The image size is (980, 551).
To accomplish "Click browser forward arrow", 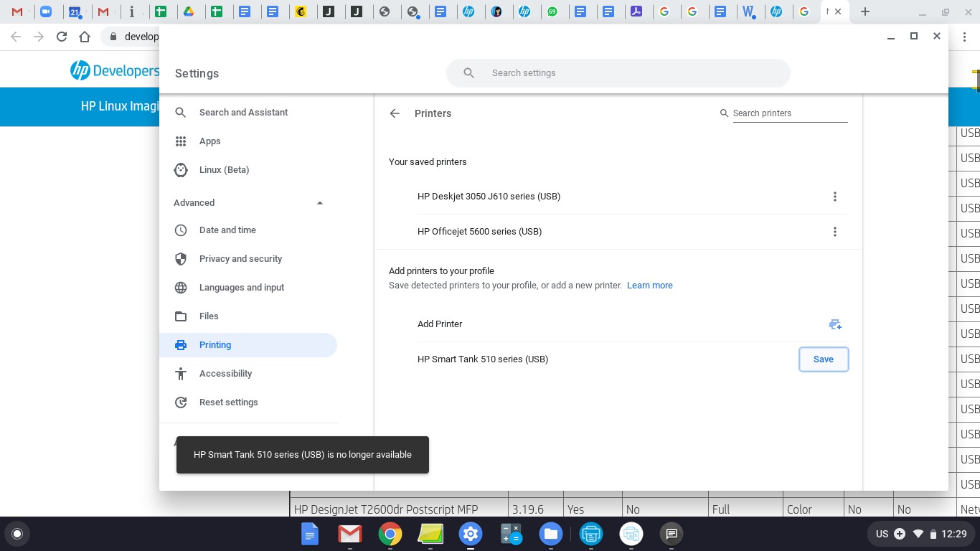I will point(39,37).
